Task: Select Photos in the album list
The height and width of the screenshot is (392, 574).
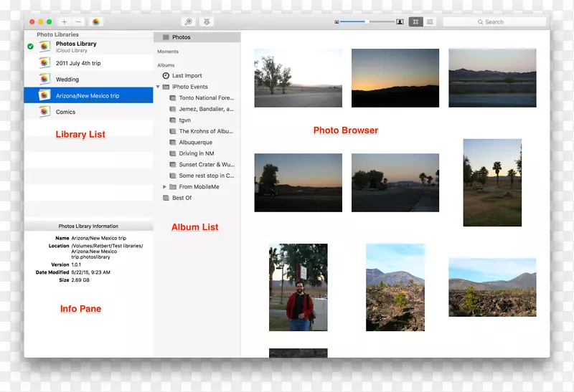Action: coord(181,37)
